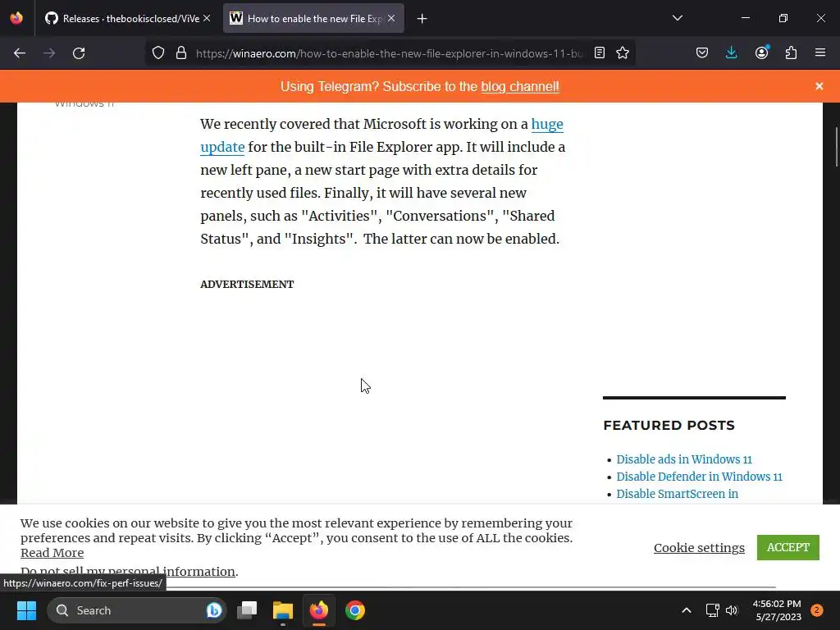
Task: Click the ADVERTISEMENT label
Action: 247,285
